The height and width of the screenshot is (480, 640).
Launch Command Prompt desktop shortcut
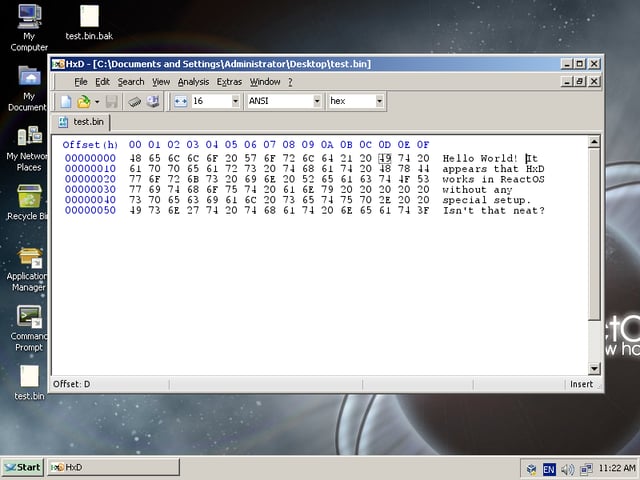click(27, 329)
